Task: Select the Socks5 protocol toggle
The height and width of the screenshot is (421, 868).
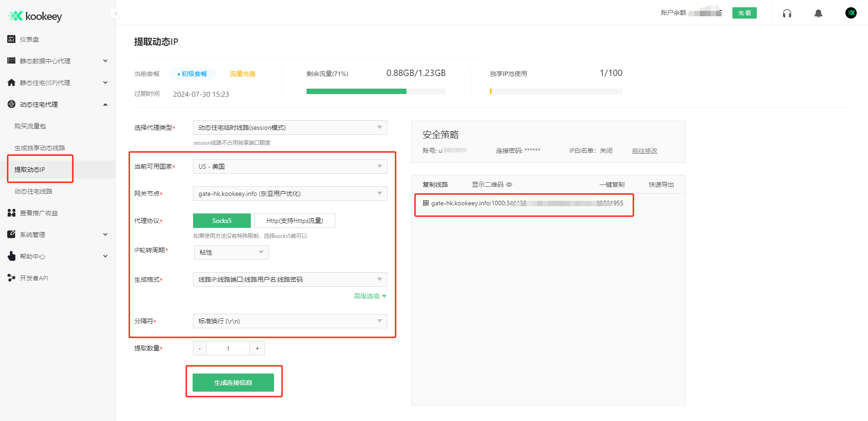Action: (x=222, y=220)
